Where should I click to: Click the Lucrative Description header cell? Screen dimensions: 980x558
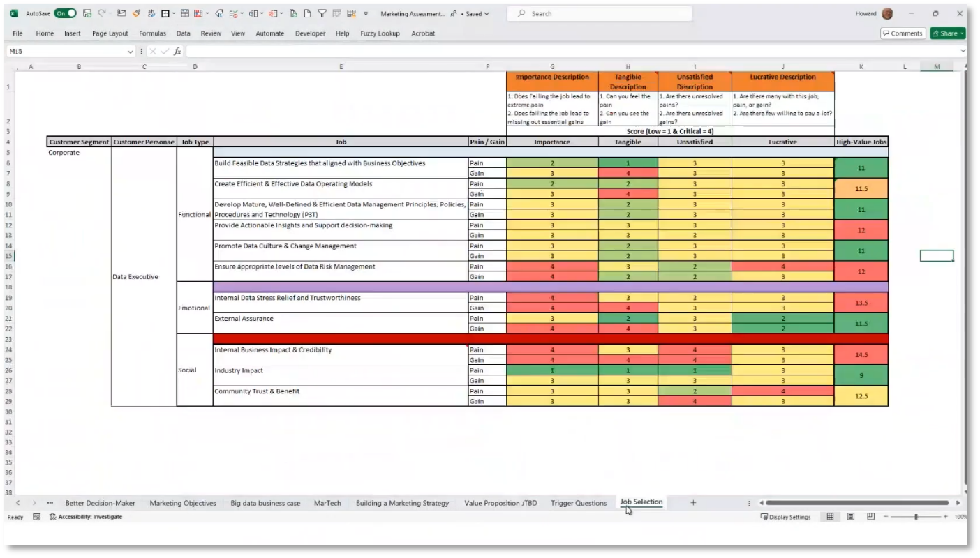point(782,82)
